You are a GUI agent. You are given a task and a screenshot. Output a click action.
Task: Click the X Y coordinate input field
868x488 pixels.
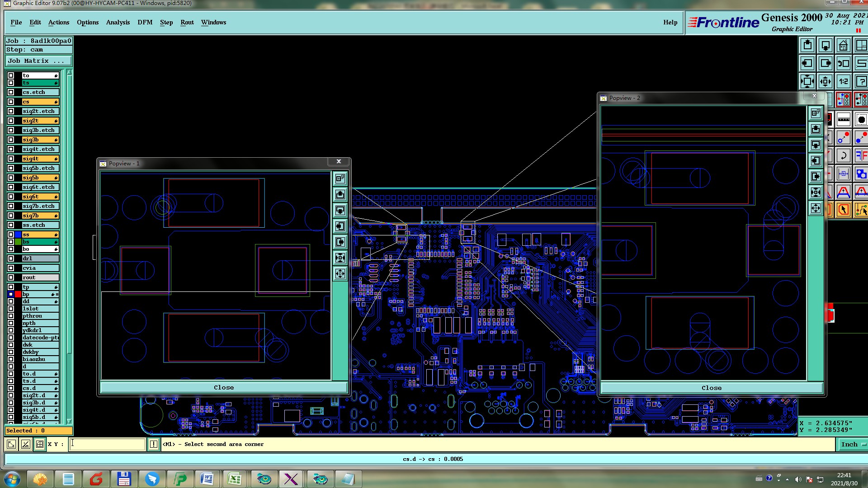(108, 445)
